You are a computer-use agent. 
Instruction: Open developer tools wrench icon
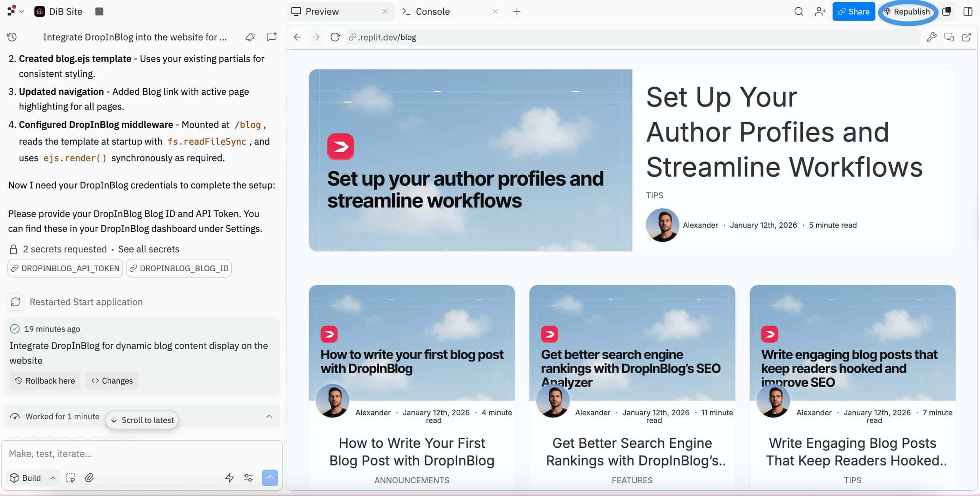[x=931, y=37]
